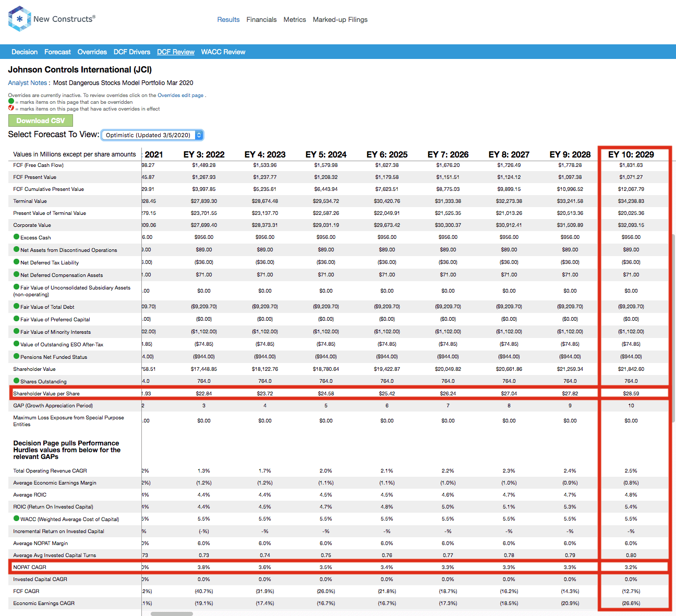Click the $1,831.63 FCF value for 2029
Viewport: 676px width, 616px height.
pyautogui.click(x=631, y=165)
